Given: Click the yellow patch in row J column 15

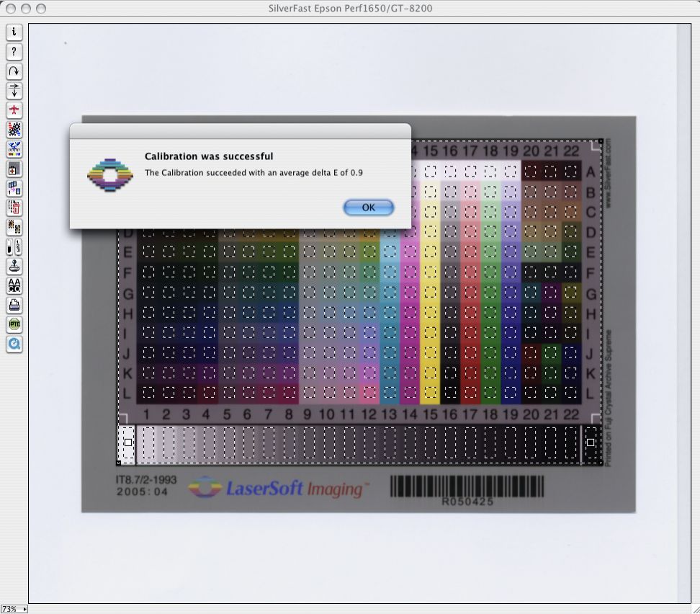Looking at the screenshot, I should click(x=430, y=353).
